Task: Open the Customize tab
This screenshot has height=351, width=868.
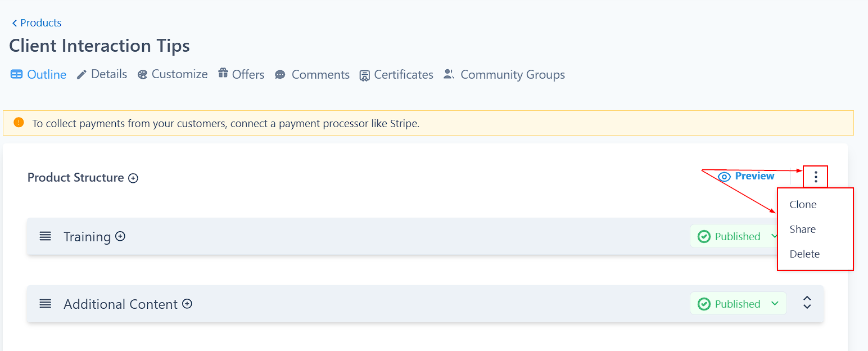Action: pos(173,74)
